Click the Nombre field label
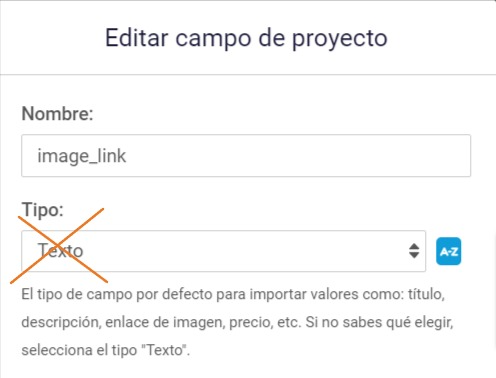Image resolution: width=496 pixels, height=378 pixels. 57,114
